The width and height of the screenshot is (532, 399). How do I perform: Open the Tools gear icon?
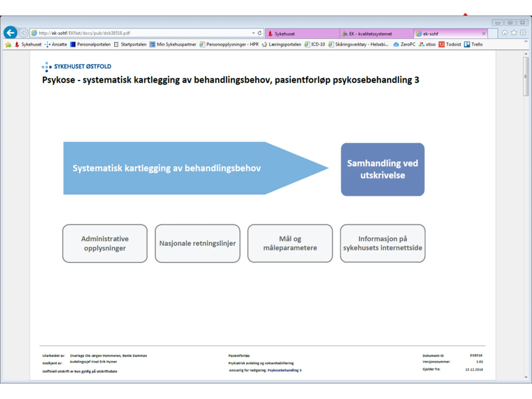pos(523,33)
